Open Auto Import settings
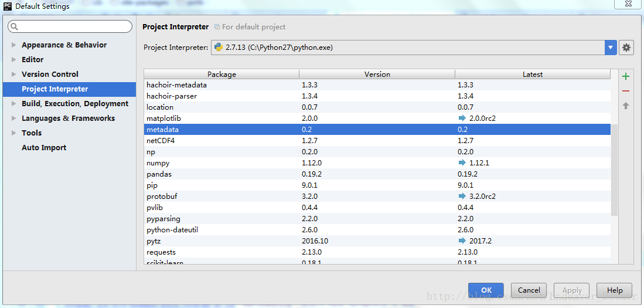 (x=44, y=148)
